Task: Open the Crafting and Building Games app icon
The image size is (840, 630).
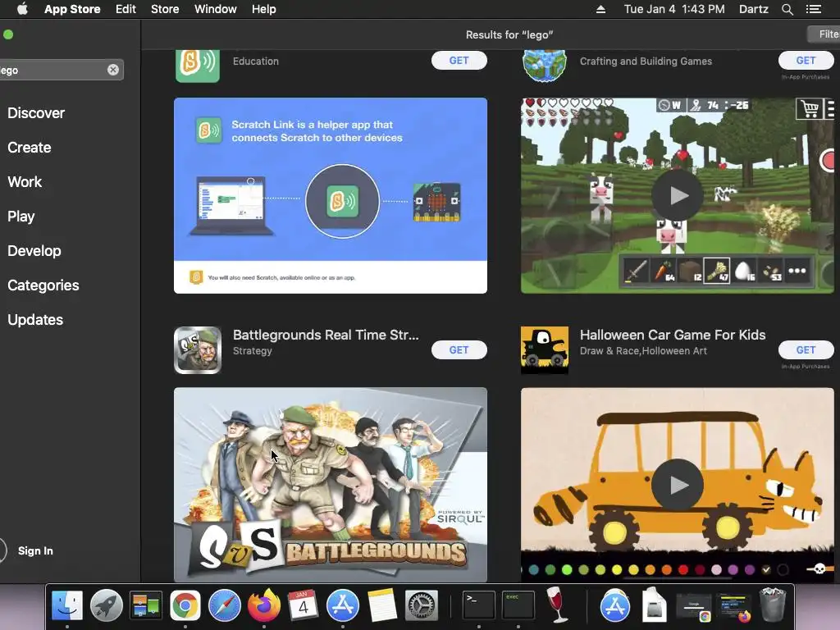Action: click(545, 66)
